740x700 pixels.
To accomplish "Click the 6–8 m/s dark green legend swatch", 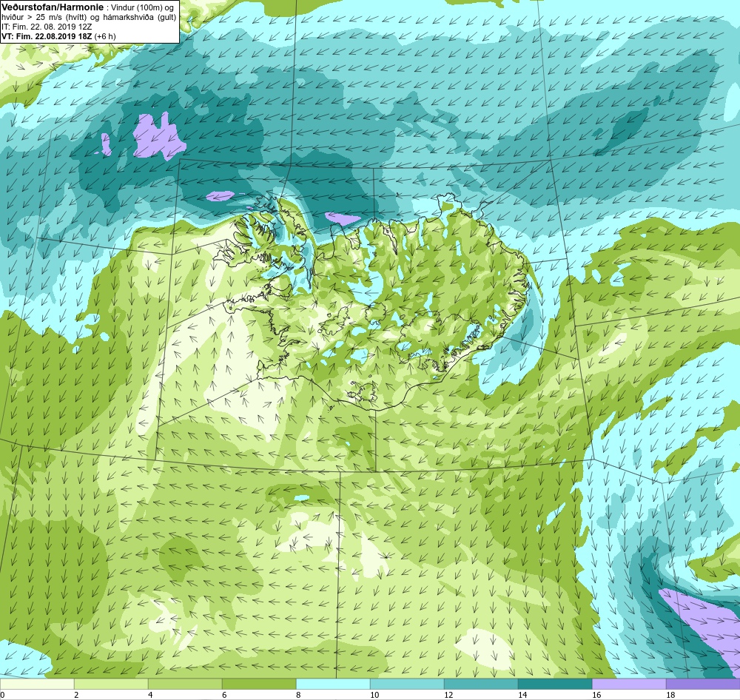I will (259, 684).
